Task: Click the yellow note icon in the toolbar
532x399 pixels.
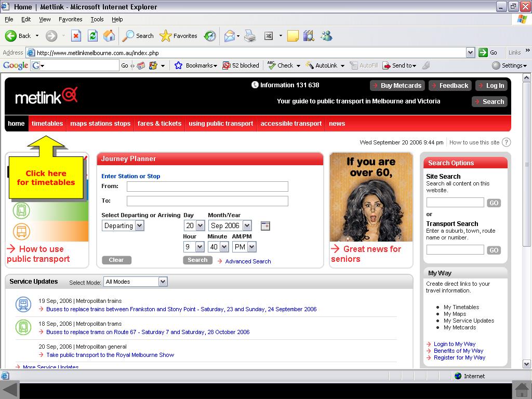Action: point(293,36)
